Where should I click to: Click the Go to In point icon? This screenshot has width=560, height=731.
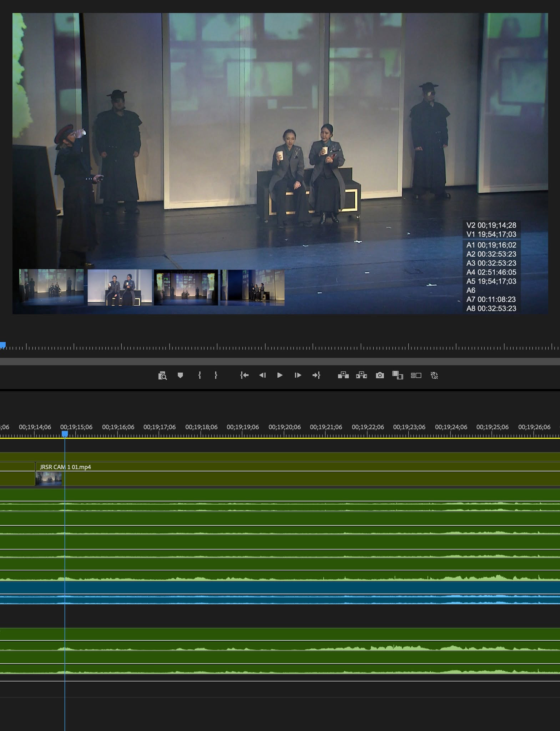click(244, 375)
